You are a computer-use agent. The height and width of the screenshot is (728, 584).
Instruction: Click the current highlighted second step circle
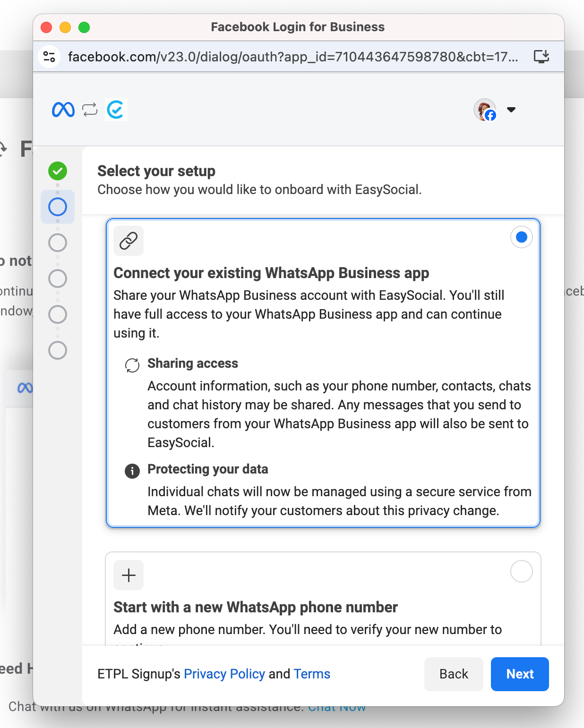click(58, 207)
